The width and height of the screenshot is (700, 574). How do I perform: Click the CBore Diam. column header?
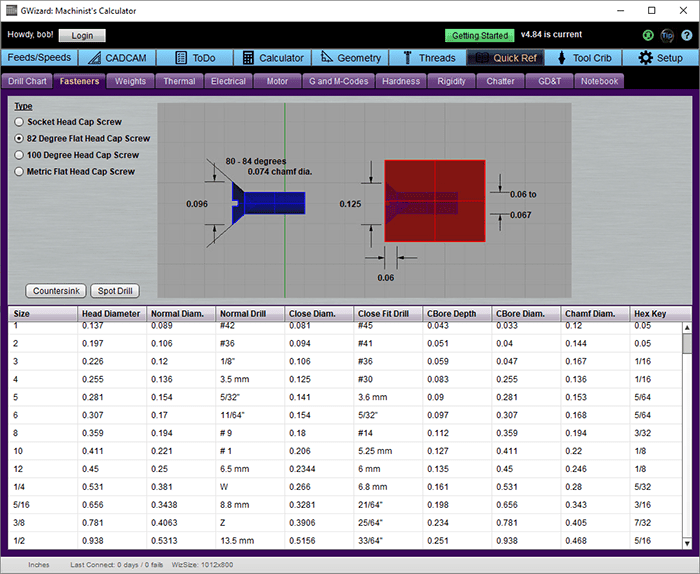click(x=526, y=314)
